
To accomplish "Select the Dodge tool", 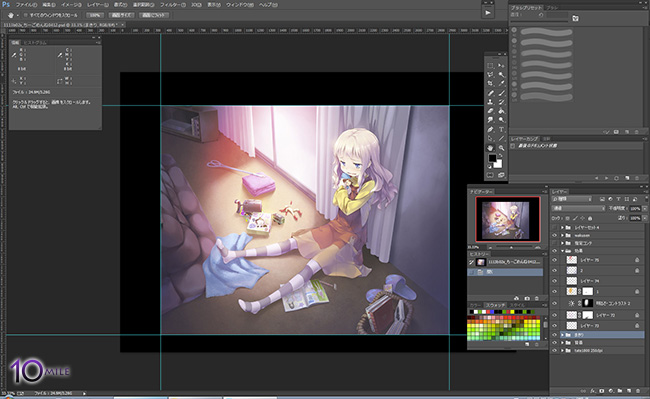I will pyautogui.click(x=501, y=120).
